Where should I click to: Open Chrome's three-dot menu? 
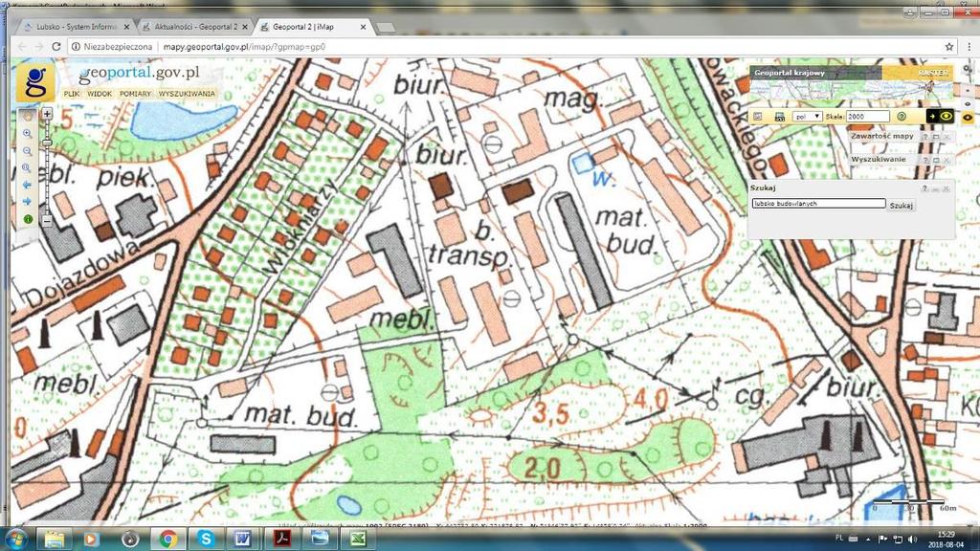pyautogui.click(x=969, y=46)
